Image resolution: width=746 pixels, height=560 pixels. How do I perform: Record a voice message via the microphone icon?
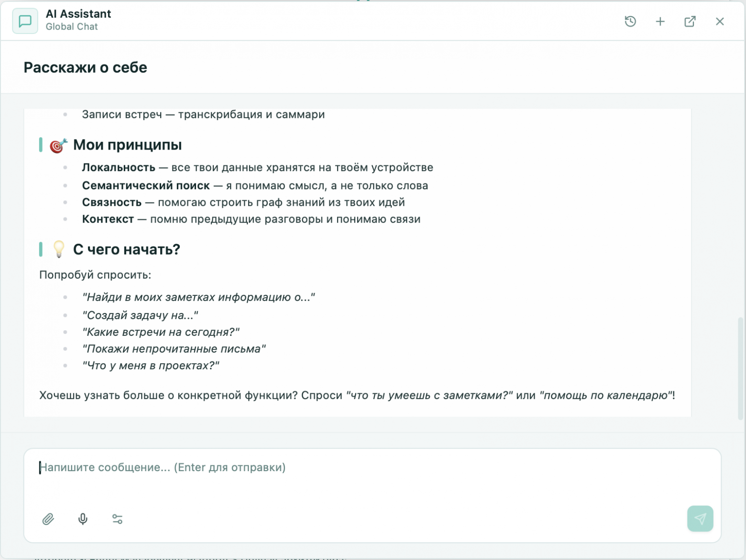(82, 519)
